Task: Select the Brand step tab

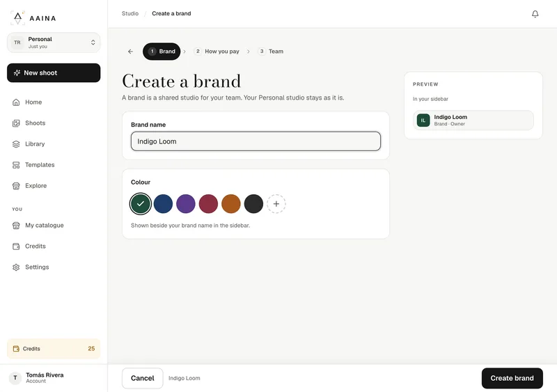Action: (162, 52)
